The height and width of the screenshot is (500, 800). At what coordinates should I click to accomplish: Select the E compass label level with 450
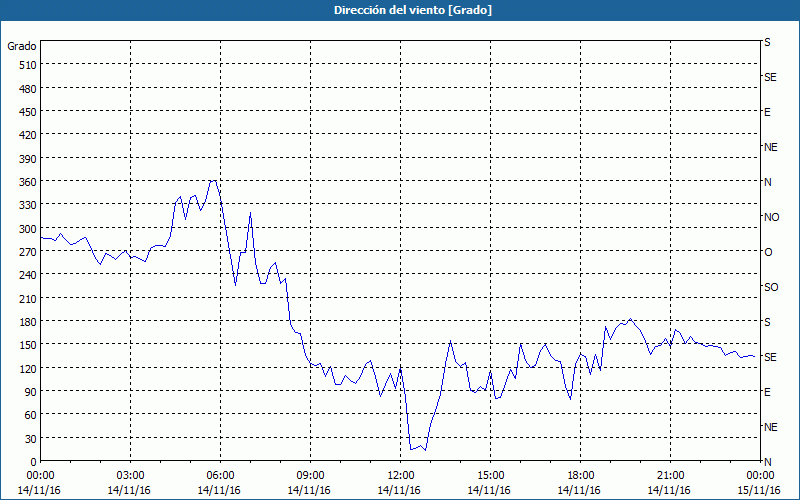click(767, 112)
